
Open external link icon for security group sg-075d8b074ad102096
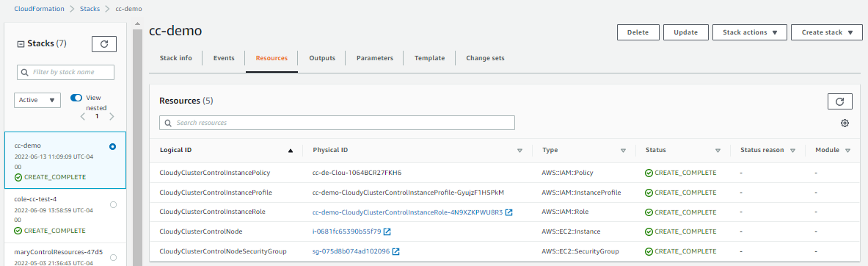click(x=395, y=251)
